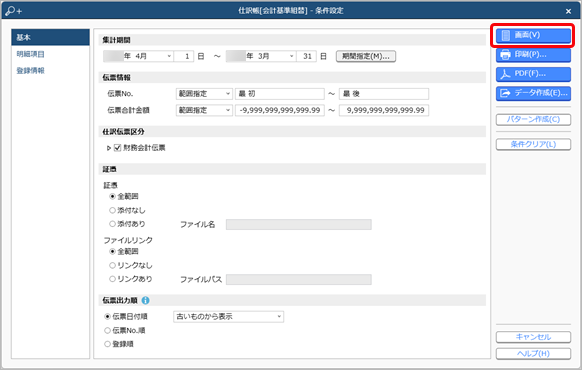Viewport: 582px width, 370px height.
Task: Click the 伝票出力順 section header text
Action: point(120,300)
